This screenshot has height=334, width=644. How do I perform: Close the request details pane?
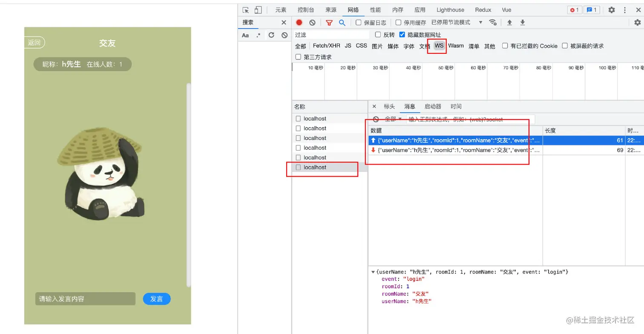pos(374,107)
